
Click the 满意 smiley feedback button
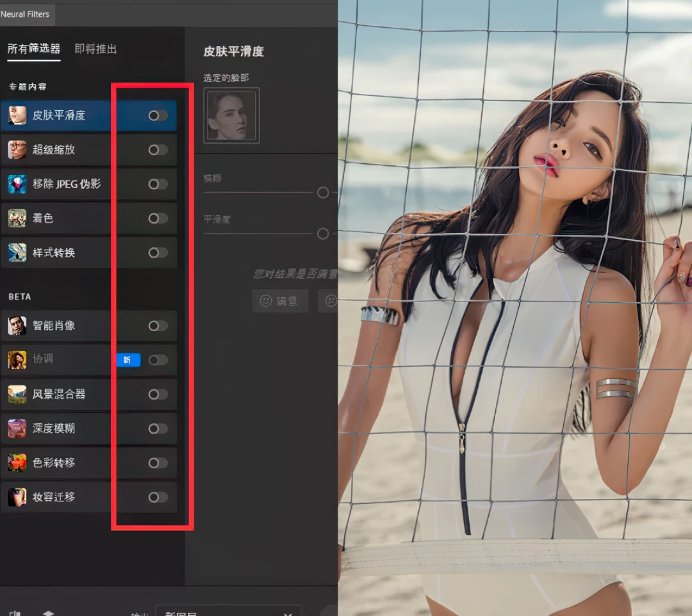280,301
